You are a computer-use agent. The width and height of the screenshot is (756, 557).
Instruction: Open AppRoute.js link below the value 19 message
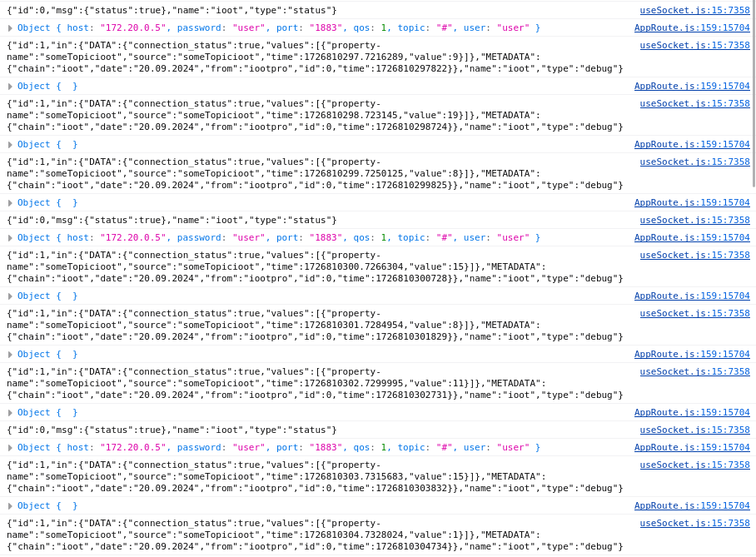click(691, 145)
